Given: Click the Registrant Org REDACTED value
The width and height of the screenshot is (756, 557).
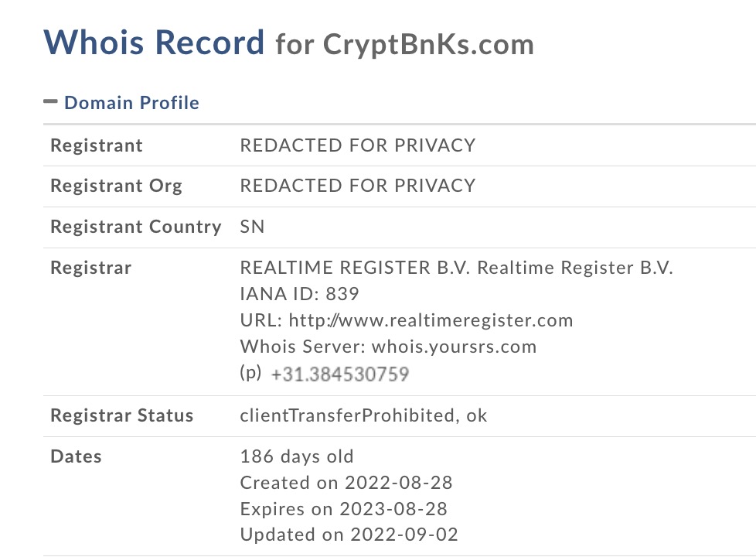Looking at the screenshot, I should [357, 186].
